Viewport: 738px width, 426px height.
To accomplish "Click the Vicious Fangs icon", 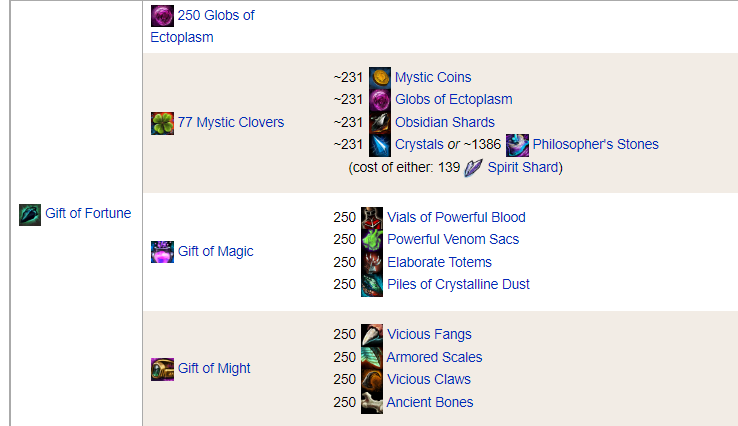I will 372,335.
